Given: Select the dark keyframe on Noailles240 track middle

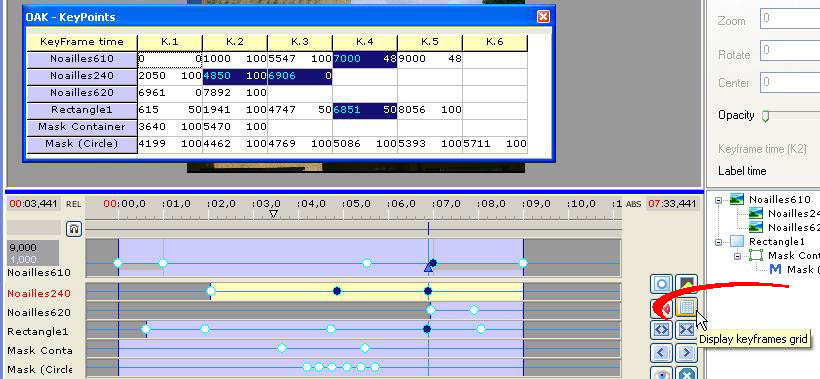Looking at the screenshot, I should (337, 291).
